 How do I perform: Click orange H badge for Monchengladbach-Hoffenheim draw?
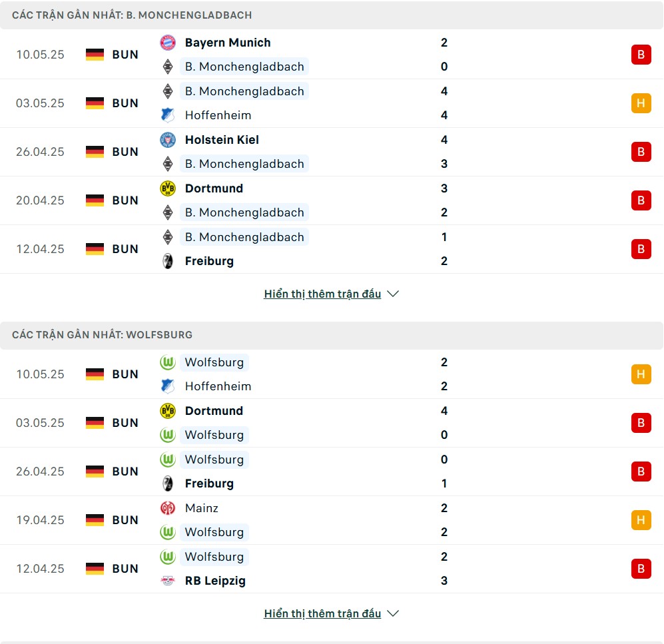641,103
